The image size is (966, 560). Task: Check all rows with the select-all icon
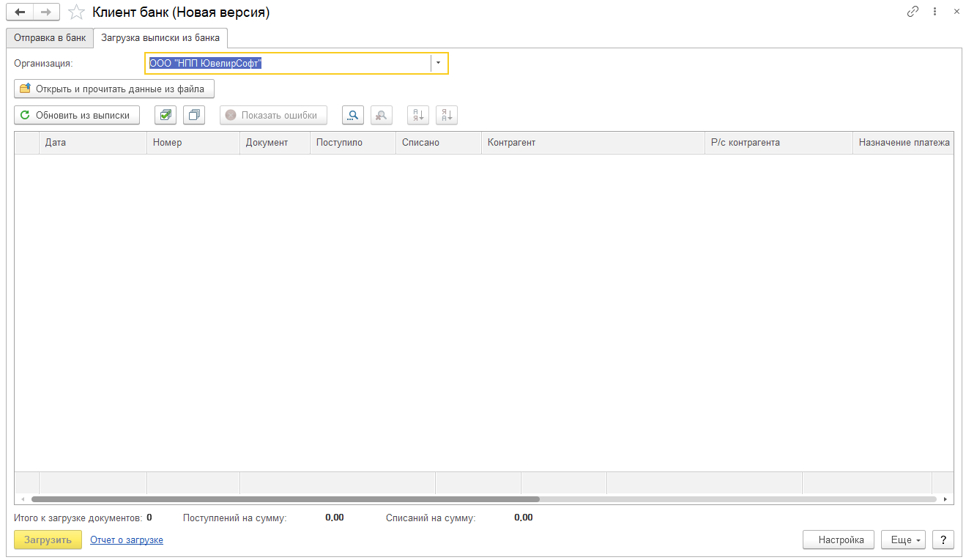point(166,115)
